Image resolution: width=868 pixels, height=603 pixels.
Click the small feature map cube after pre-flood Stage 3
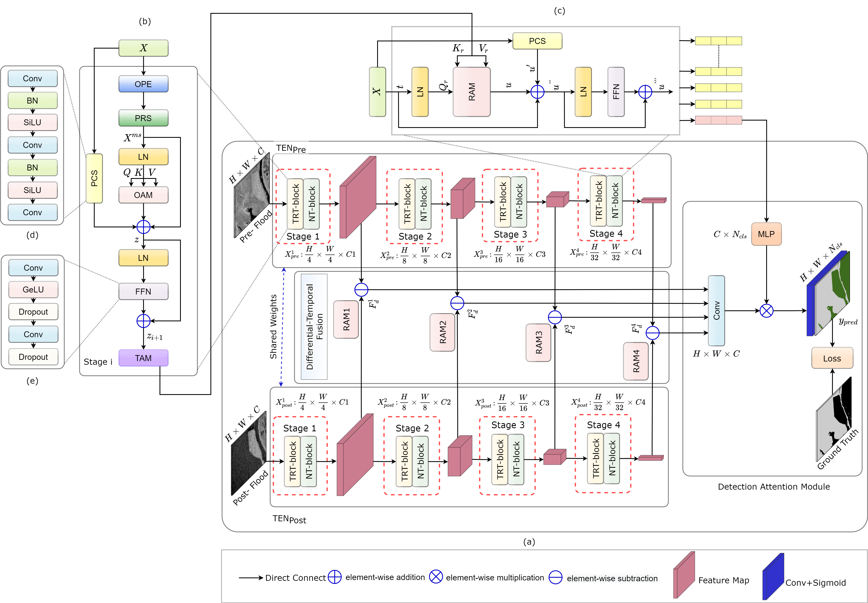(558, 199)
